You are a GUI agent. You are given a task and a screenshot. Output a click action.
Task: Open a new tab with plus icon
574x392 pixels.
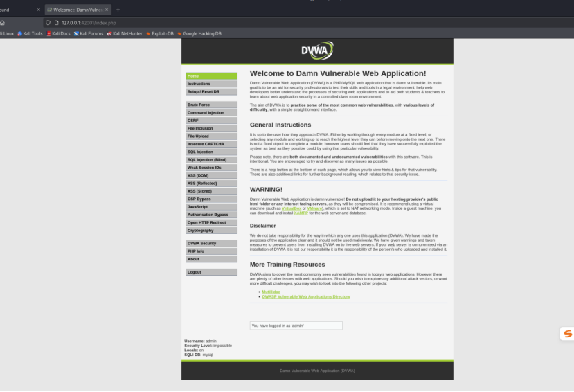coord(118,10)
